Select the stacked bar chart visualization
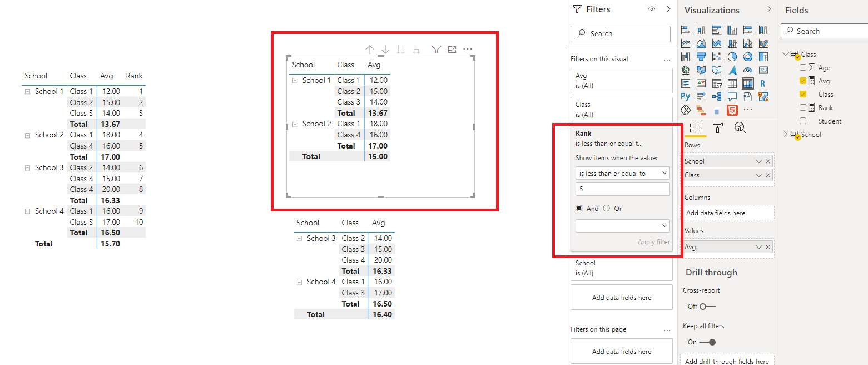The height and width of the screenshot is (365, 868). [x=686, y=29]
